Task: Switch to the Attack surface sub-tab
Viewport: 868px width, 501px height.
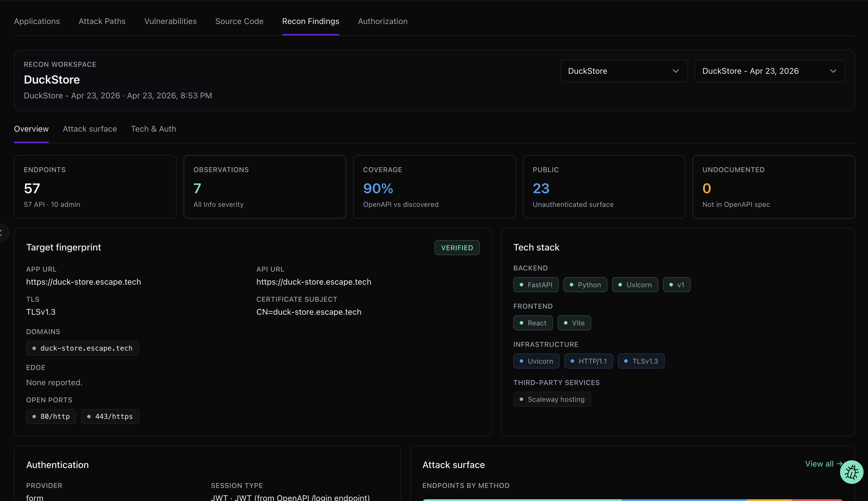Action: tap(90, 129)
